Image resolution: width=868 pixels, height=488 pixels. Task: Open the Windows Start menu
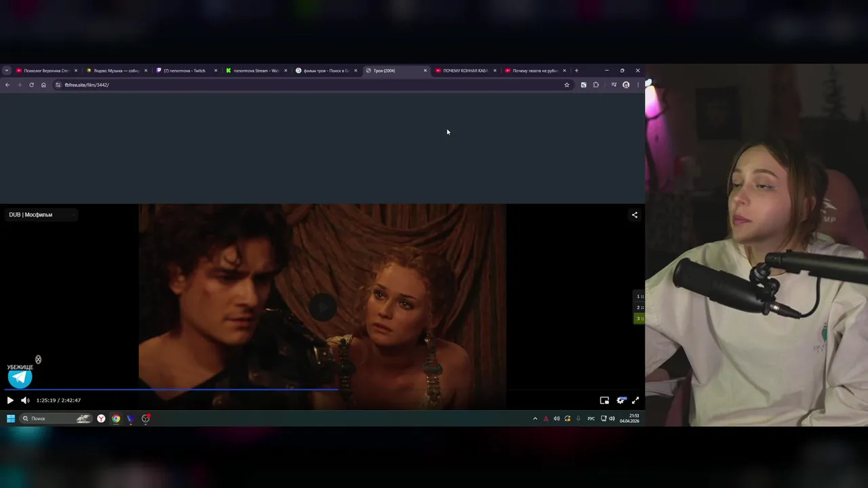[10, 419]
